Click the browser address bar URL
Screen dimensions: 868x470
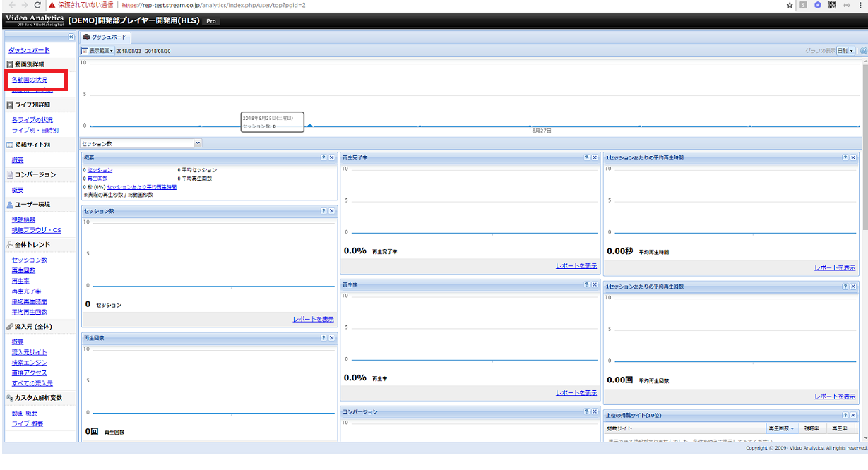212,5
